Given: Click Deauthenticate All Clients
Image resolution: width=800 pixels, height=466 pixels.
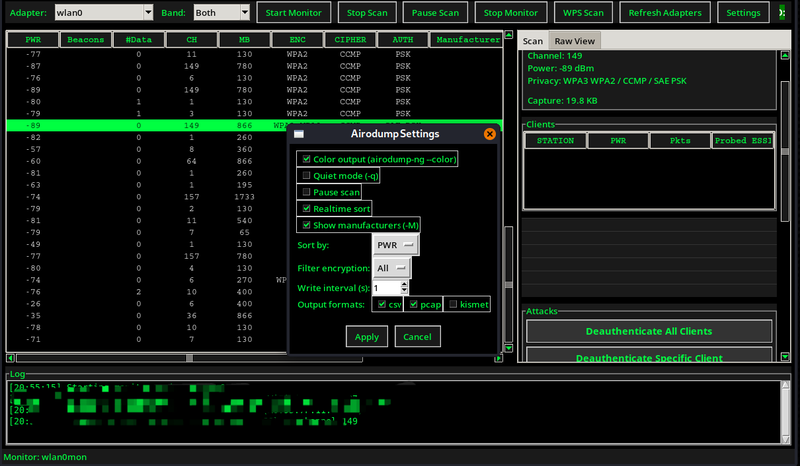Looking at the screenshot, I should pos(649,331).
